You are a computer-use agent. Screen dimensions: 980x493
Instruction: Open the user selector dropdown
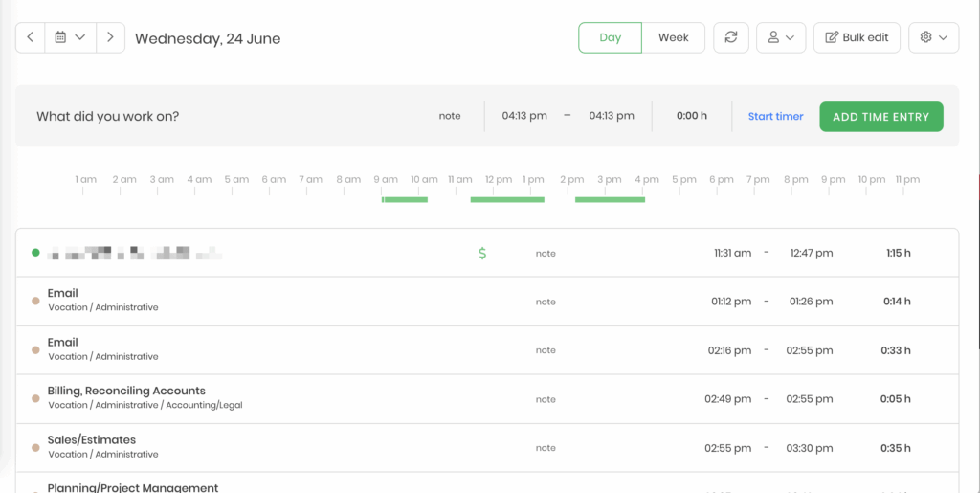point(780,38)
